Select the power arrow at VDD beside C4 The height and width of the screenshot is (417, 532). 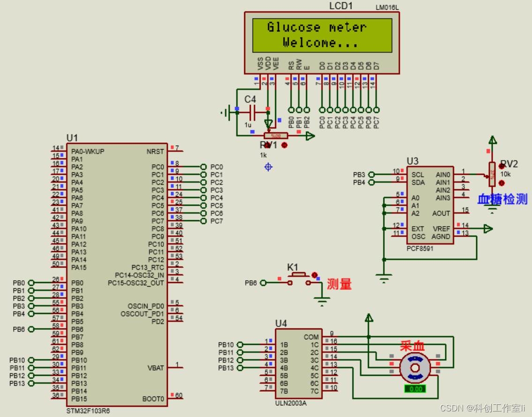pyautogui.click(x=269, y=124)
